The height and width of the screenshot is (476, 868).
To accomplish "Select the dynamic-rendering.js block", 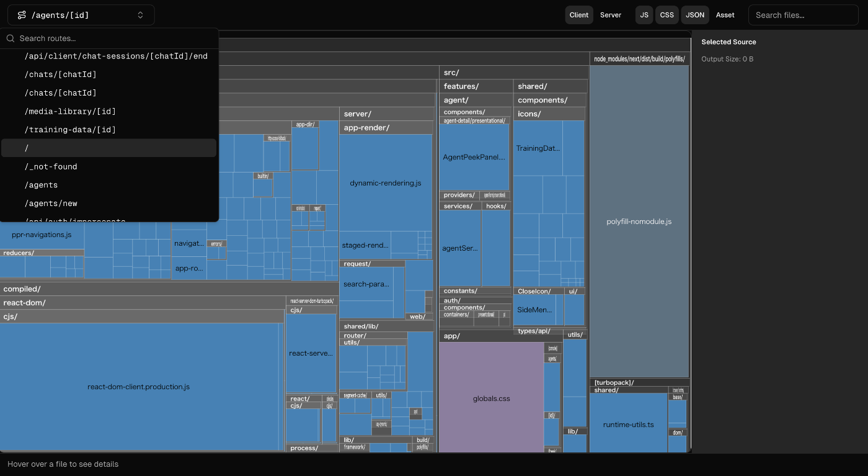I will coord(386,183).
